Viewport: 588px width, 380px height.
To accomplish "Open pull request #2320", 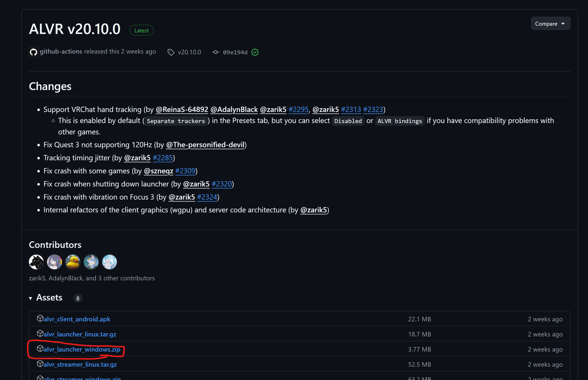I will coord(222,184).
